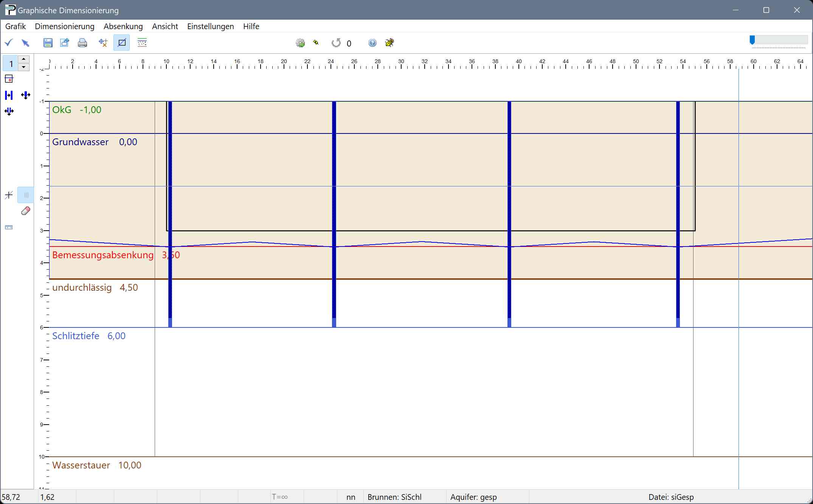This screenshot has width=813, height=504.
Task: Open the Einstellungen menu
Action: coord(210,26)
